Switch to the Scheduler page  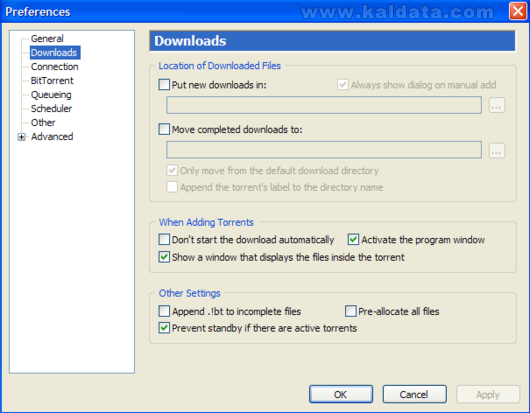pos(51,108)
